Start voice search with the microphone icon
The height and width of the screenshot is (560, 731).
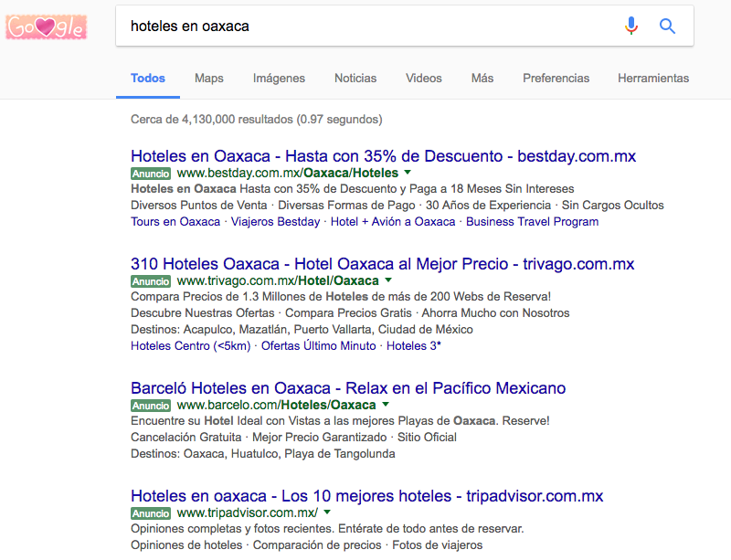tap(631, 26)
